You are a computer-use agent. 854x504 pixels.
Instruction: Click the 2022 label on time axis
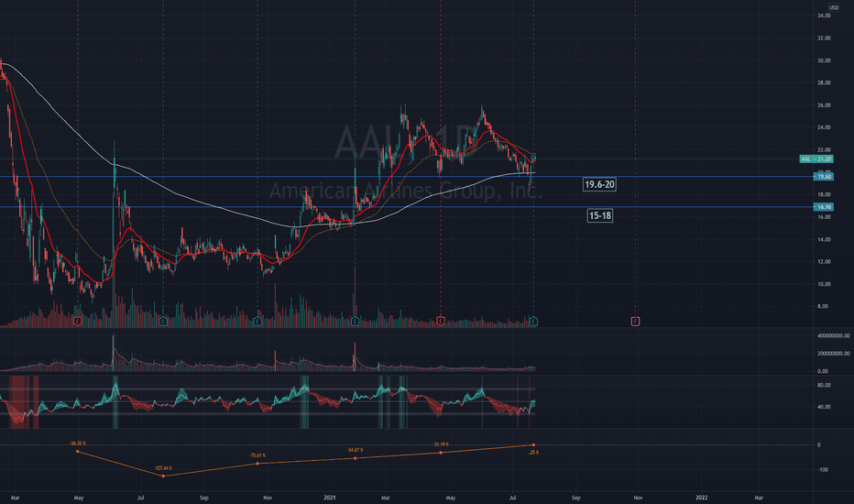tap(702, 498)
